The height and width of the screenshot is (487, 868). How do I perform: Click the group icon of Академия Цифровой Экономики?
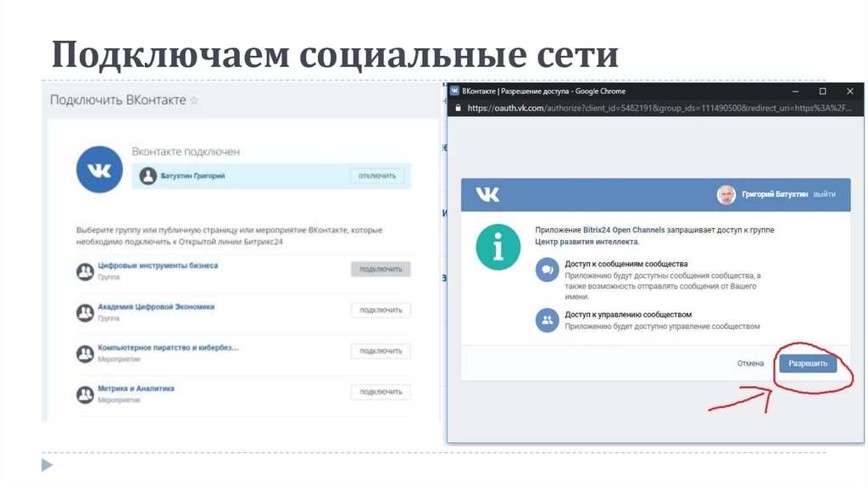tap(85, 312)
